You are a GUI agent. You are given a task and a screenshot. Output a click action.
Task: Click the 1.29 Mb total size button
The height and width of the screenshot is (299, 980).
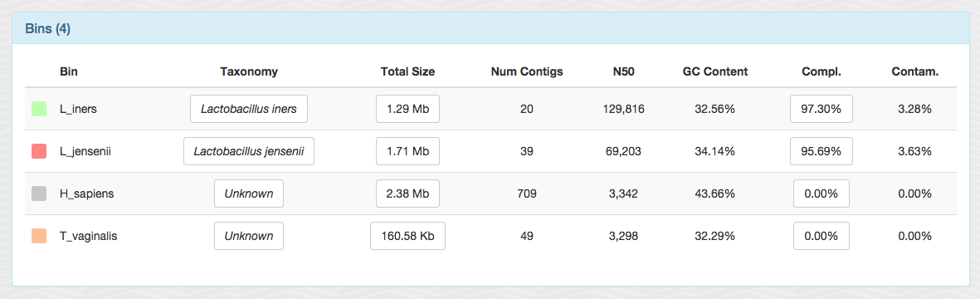407,109
